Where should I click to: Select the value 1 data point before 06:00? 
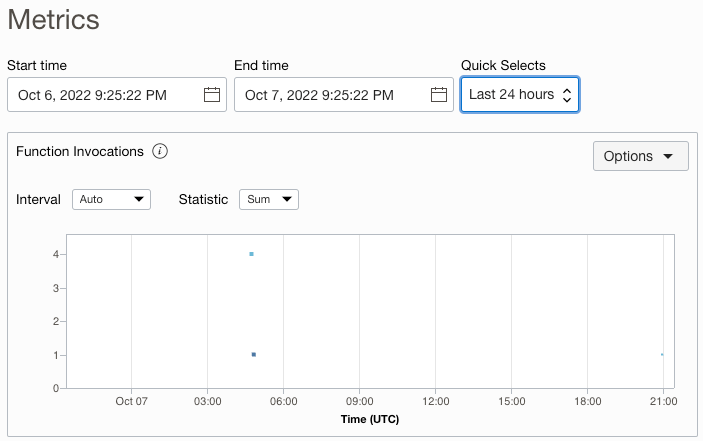click(254, 354)
